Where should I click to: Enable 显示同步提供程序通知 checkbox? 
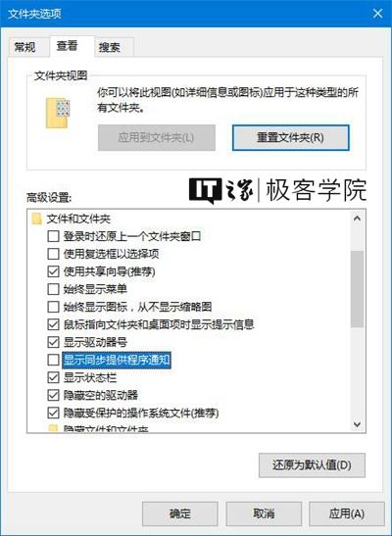(x=53, y=360)
